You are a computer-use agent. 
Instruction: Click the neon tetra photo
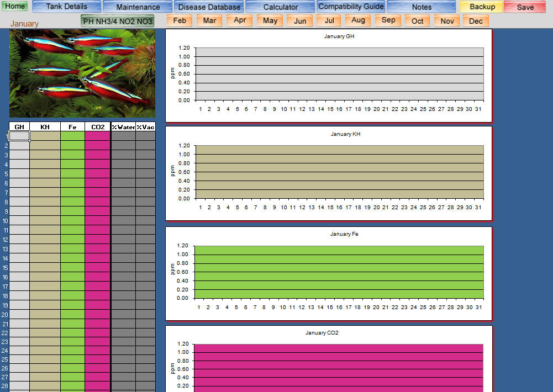pos(82,72)
